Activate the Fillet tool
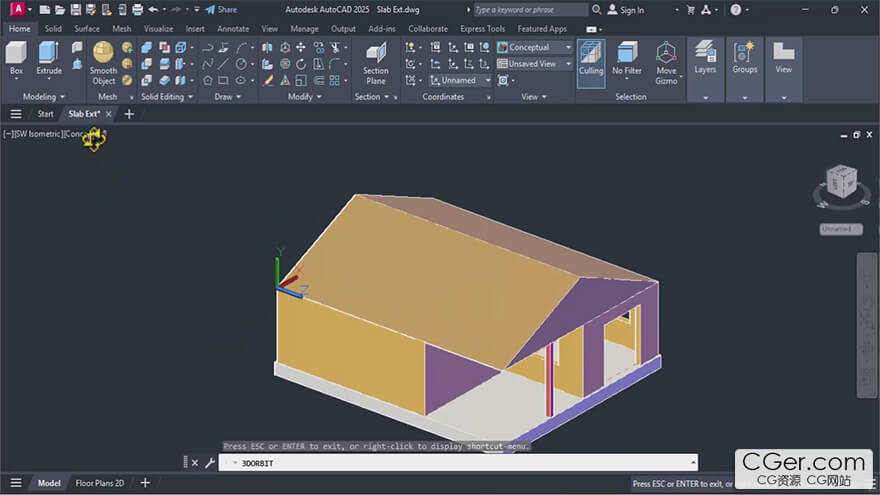 coord(334,64)
